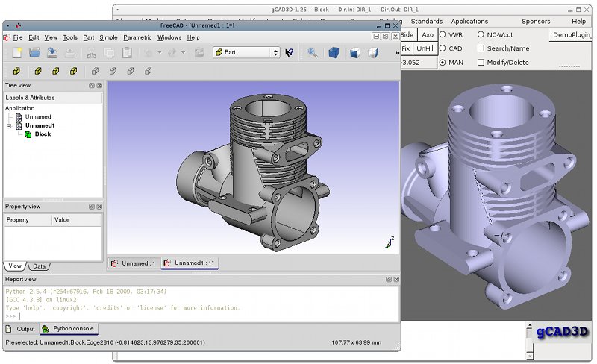The width and height of the screenshot is (597, 364).
Task: Click the New document icon
Action: pyautogui.click(x=16, y=52)
